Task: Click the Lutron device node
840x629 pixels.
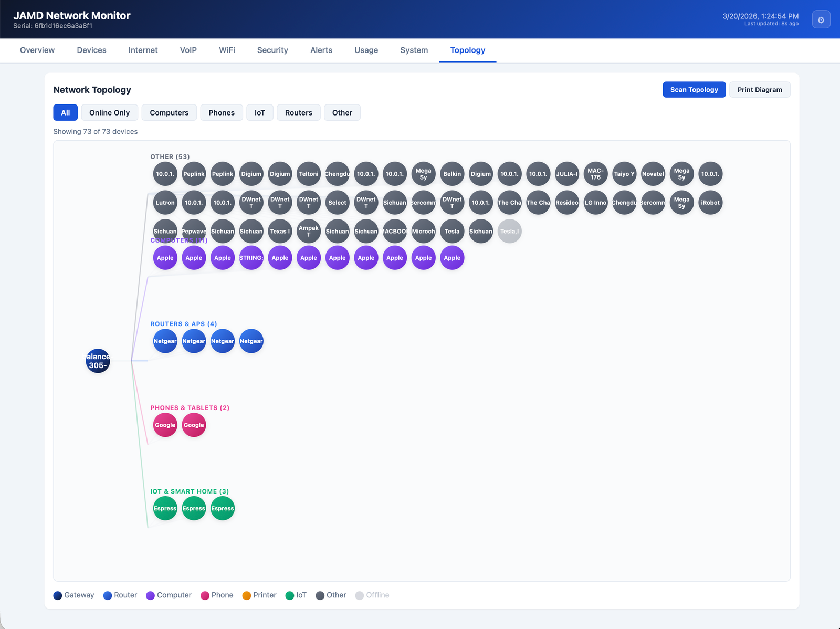Action: (165, 203)
